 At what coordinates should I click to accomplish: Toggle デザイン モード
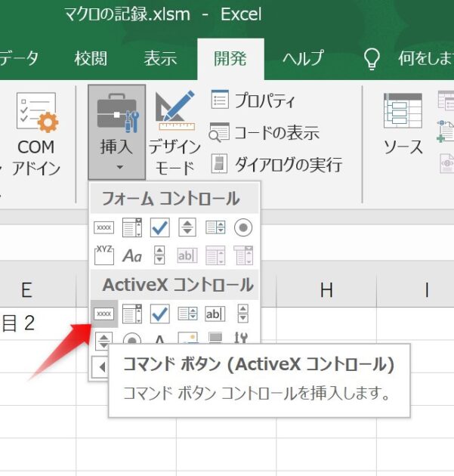click(x=174, y=133)
